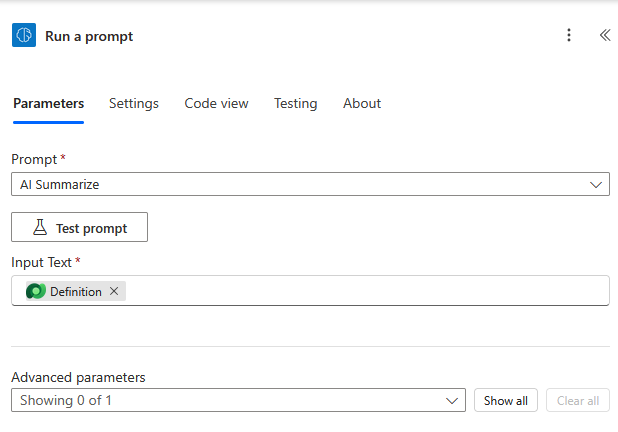Collapse the panel with double chevron
The image size is (618, 432).
pyautogui.click(x=605, y=35)
